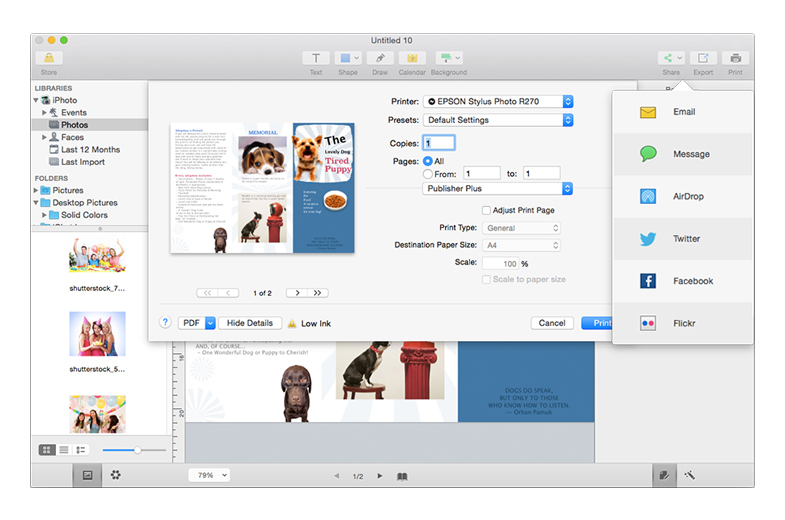
Task: Open the Printer dropdown
Action: tap(497, 102)
